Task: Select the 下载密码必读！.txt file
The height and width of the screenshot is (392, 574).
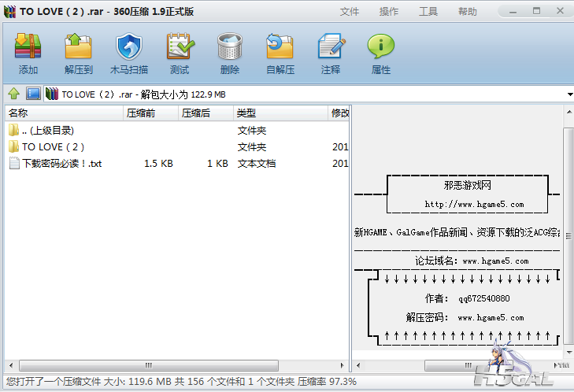Action: click(x=61, y=163)
